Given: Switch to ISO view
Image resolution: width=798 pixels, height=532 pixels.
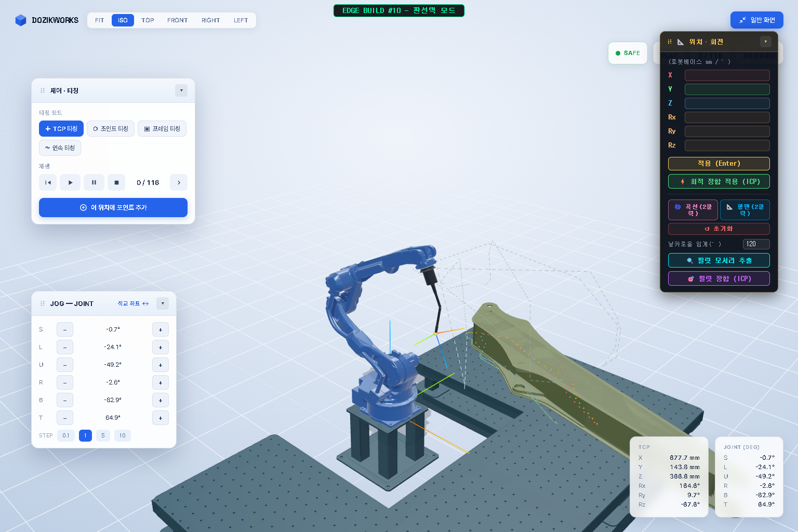Looking at the screenshot, I should pos(123,20).
